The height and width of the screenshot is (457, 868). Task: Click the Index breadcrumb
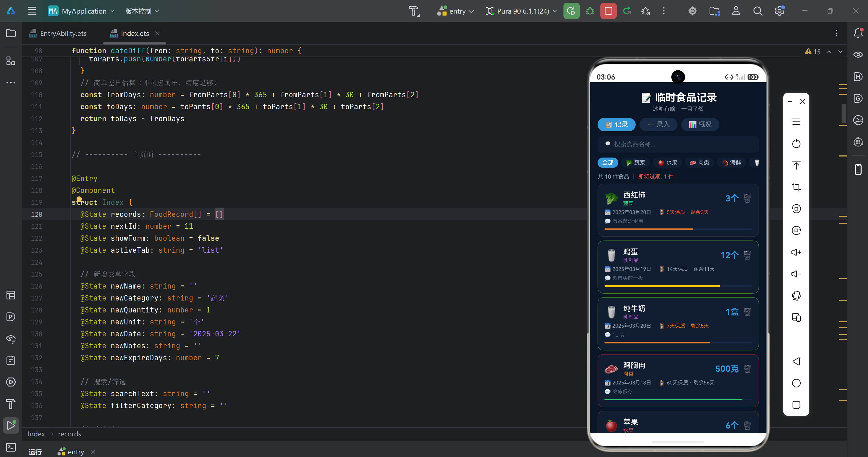36,434
